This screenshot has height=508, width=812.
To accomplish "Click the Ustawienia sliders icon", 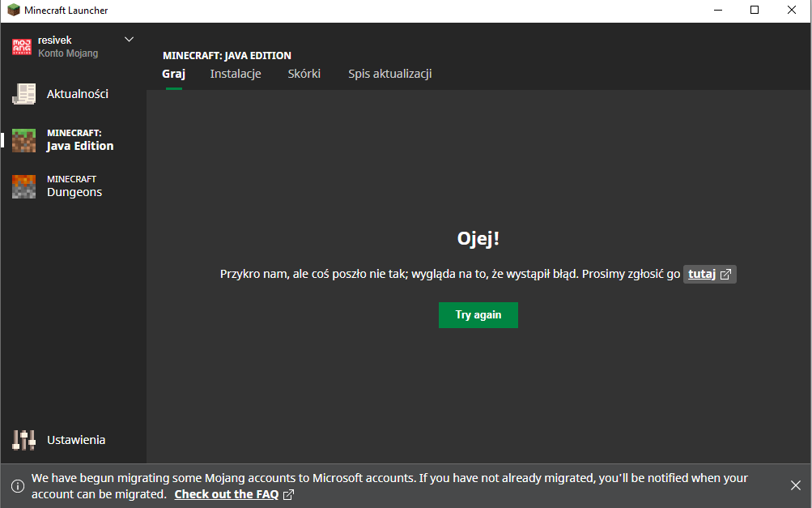I will (x=24, y=440).
